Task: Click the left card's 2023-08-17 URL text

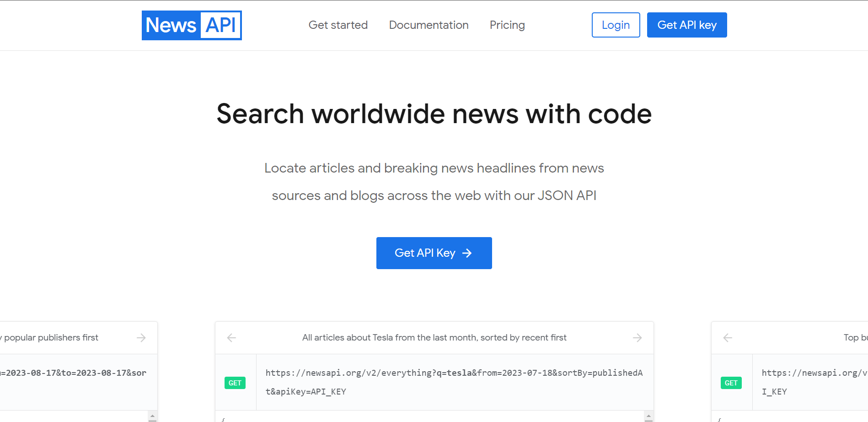Action: (x=73, y=373)
